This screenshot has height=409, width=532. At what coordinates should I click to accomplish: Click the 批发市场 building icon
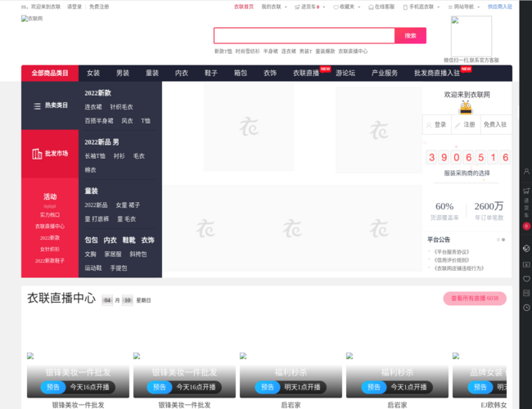[x=37, y=154]
